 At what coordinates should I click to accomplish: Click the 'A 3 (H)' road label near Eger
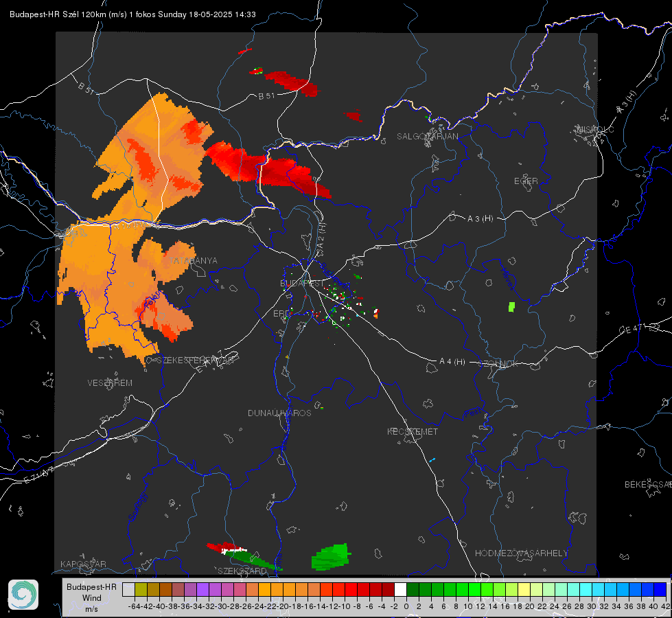pyautogui.click(x=480, y=219)
